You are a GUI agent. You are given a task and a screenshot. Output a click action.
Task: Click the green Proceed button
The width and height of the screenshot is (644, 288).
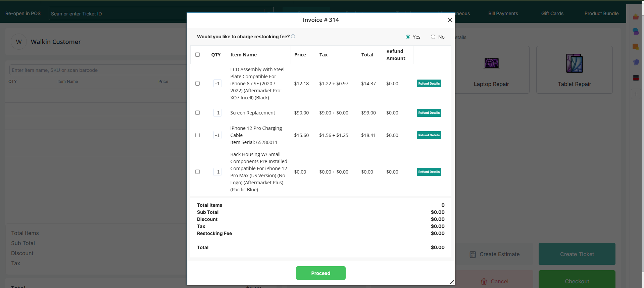(x=320, y=273)
